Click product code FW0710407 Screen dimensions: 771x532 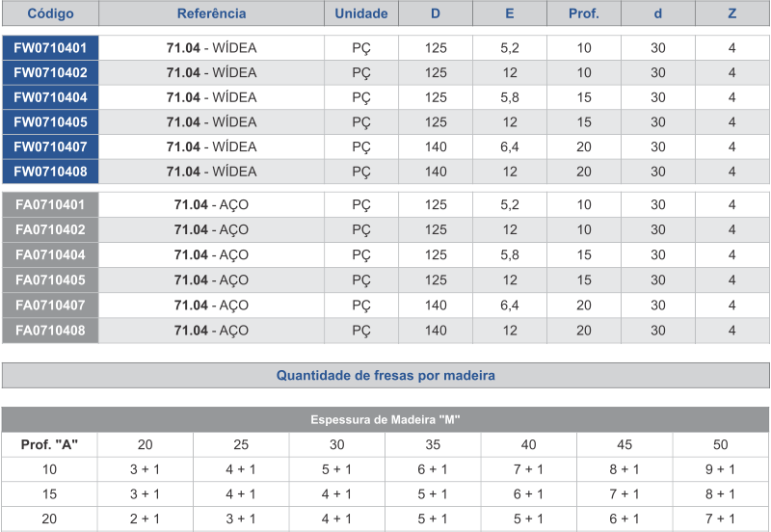(50, 146)
